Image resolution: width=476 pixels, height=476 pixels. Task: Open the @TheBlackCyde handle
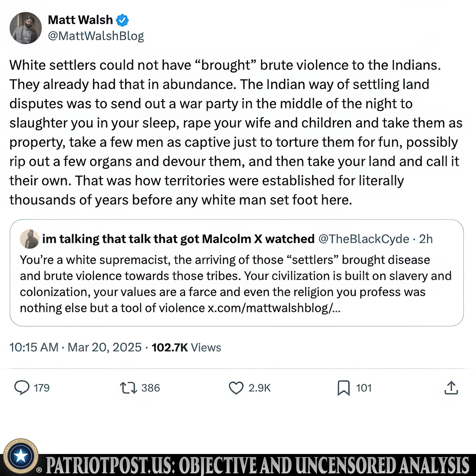[x=364, y=239]
